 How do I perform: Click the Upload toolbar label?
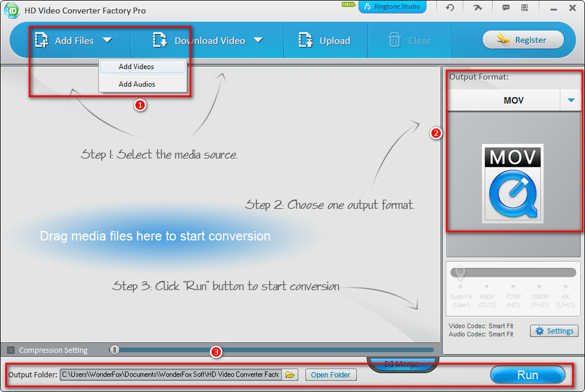pyautogui.click(x=335, y=40)
